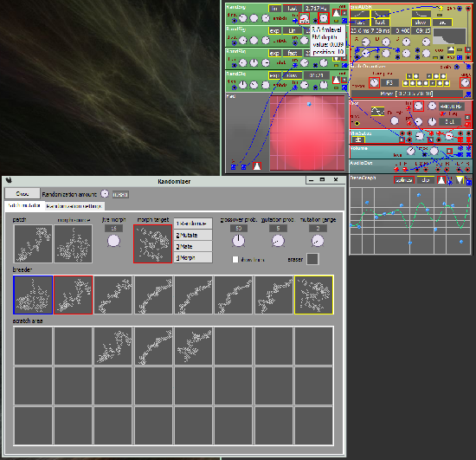Click the blue control dot in the pink pad
Image resolution: width=476 pixels, height=460 pixels.
tap(309, 104)
